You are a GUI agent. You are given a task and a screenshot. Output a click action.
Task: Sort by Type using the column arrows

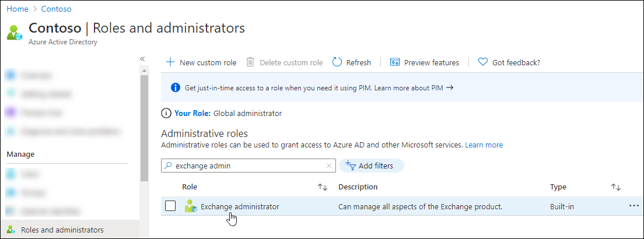point(615,187)
